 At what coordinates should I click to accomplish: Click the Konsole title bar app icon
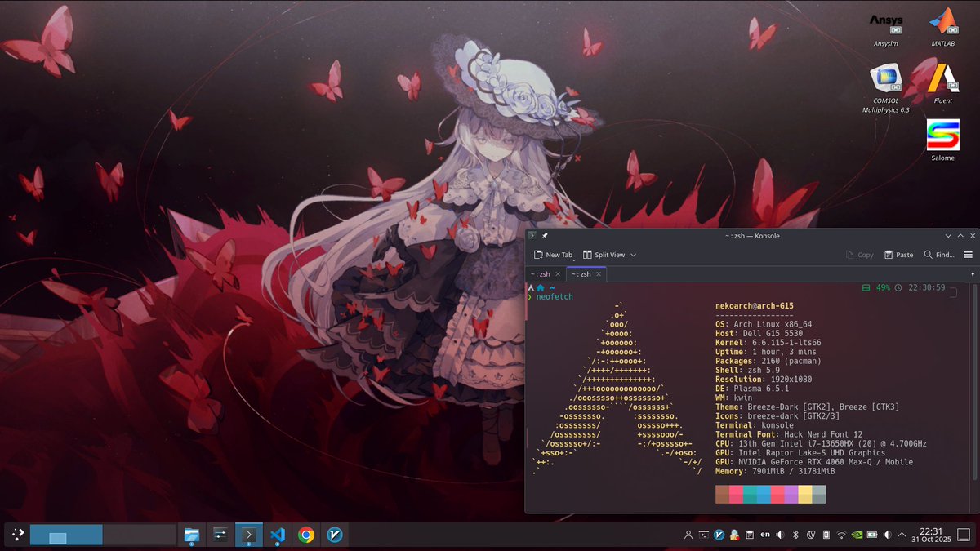point(532,236)
